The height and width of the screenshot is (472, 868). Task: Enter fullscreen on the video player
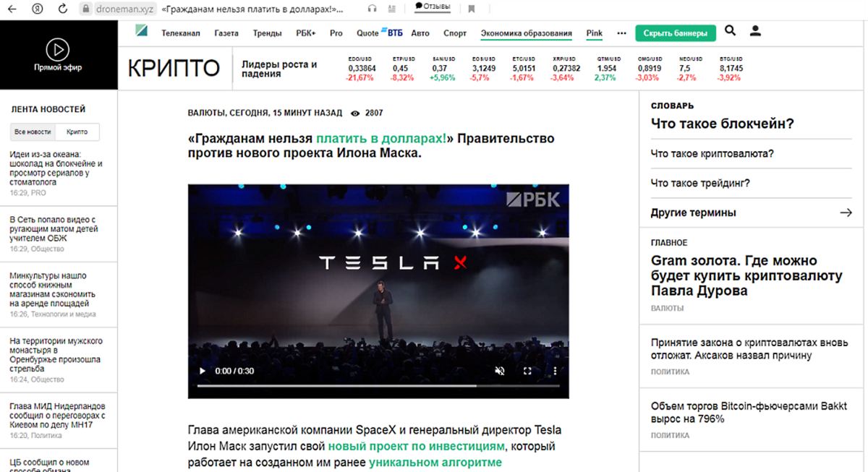pyautogui.click(x=527, y=371)
